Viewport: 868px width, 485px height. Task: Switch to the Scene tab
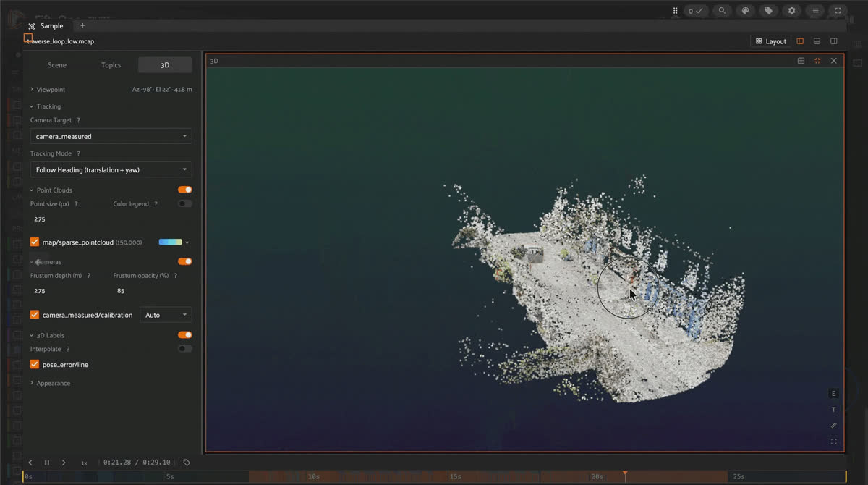[x=57, y=65]
